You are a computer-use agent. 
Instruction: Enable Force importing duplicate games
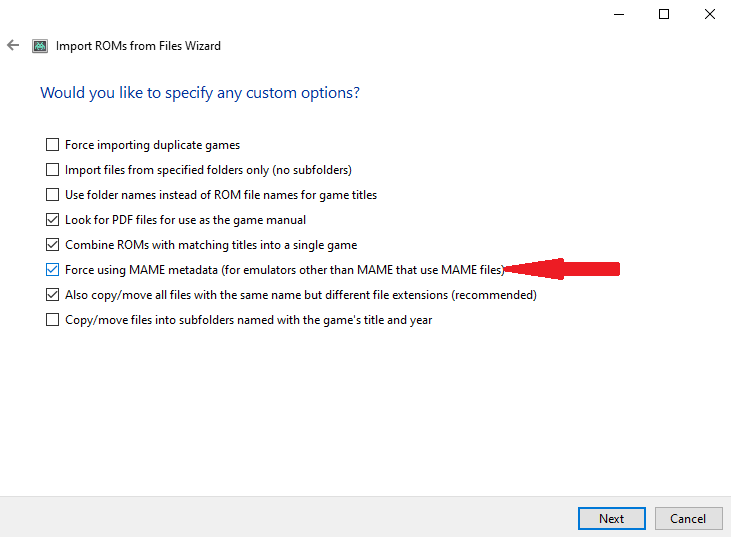coord(52,145)
